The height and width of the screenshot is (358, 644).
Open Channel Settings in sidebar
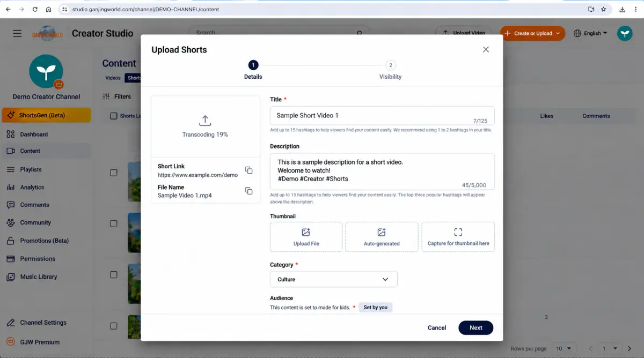point(46,323)
